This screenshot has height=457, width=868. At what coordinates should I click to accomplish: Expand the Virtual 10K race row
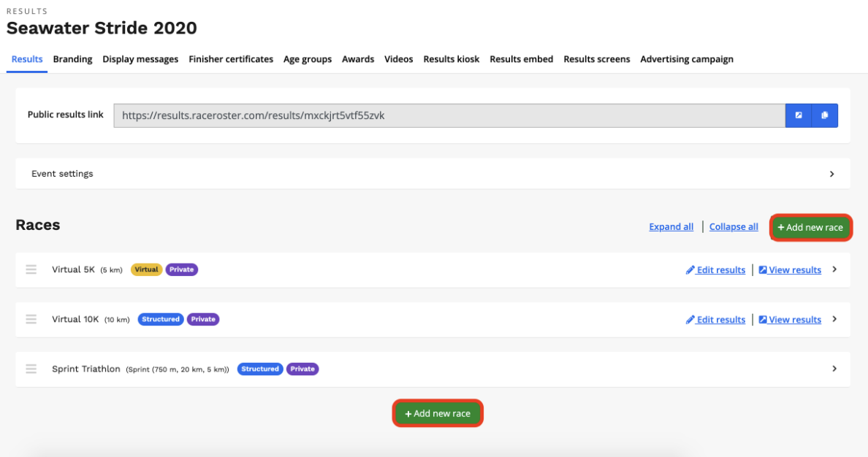tap(834, 319)
